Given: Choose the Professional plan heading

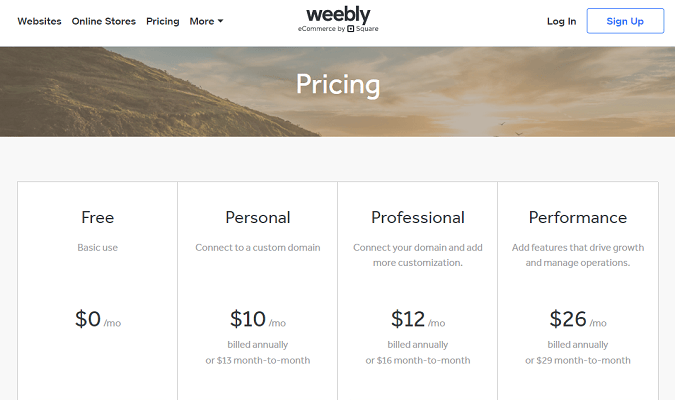Looking at the screenshot, I should click(x=417, y=217).
